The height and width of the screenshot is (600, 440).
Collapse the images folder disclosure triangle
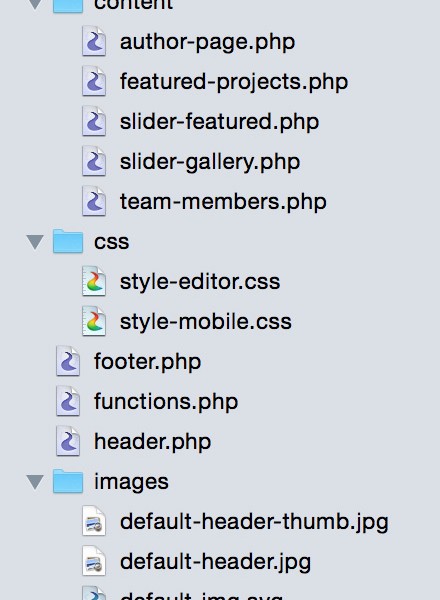point(35,482)
